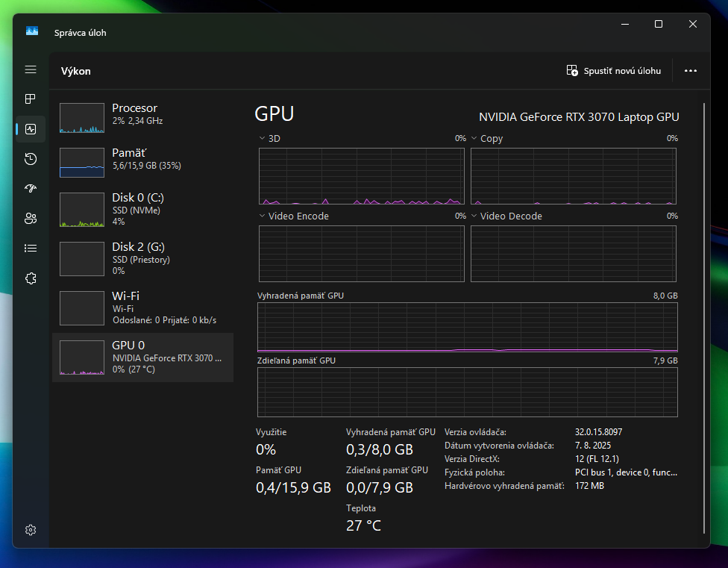This screenshot has width=728, height=568.
Task: Open the 3D engine graph dropdown
Action: click(x=263, y=138)
